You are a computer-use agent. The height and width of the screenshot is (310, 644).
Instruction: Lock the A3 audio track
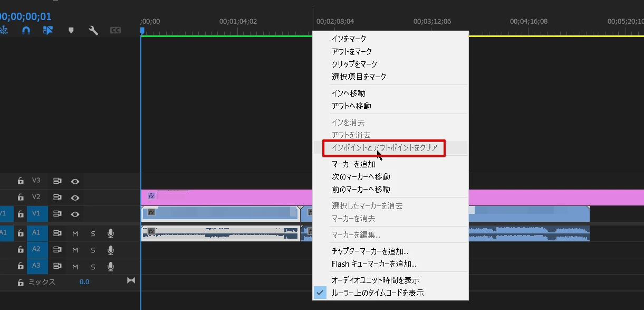pos(21,266)
